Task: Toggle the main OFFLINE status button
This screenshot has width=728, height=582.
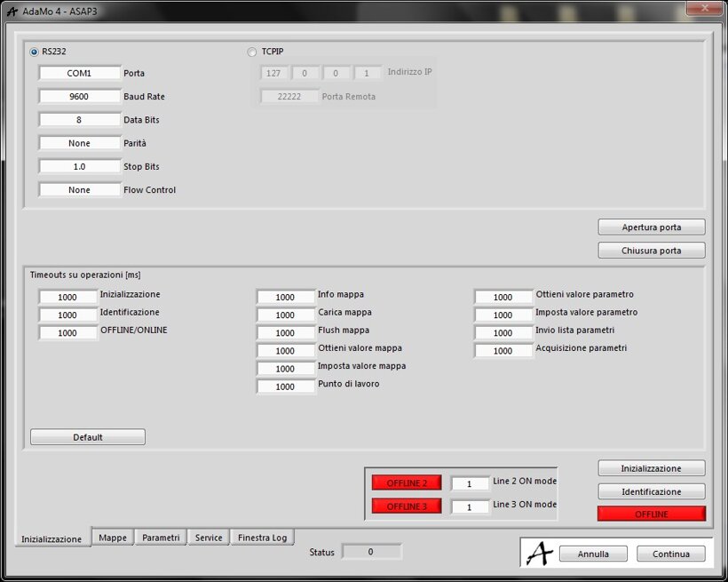Action: [x=651, y=514]
